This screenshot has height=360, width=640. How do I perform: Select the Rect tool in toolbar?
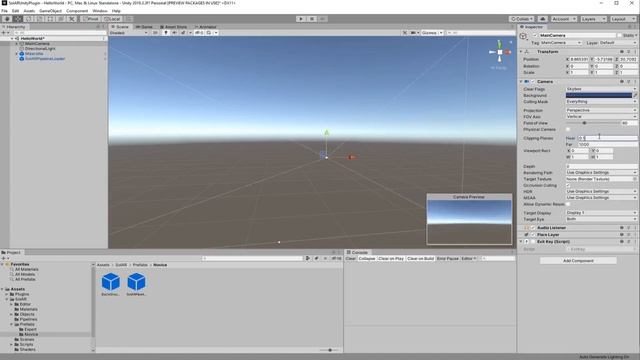coord(50,19)
